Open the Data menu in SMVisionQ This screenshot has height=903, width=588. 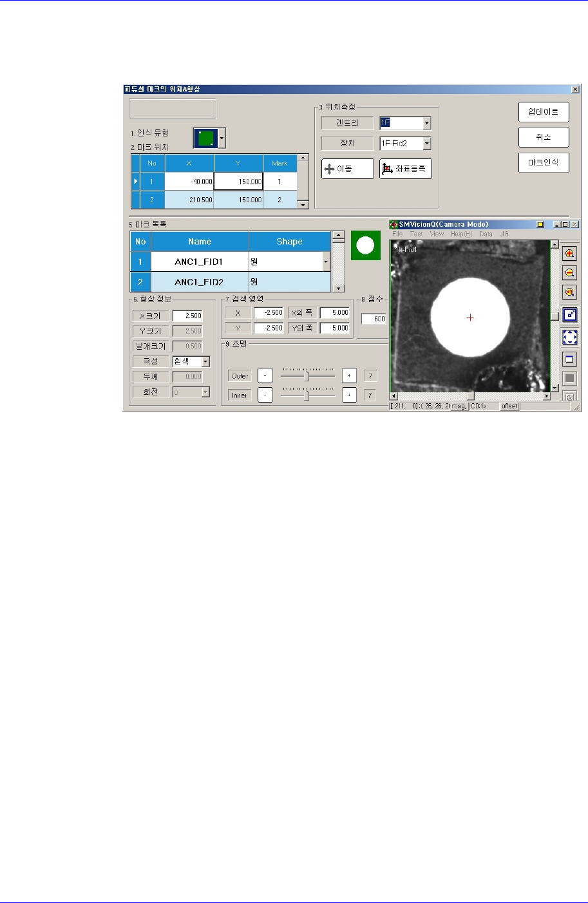coord(486,234)
